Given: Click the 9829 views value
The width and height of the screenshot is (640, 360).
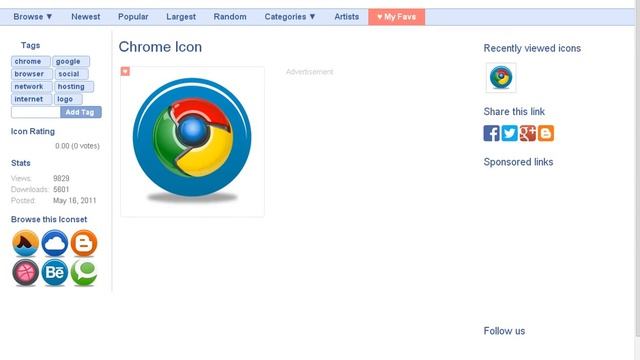Looking at the screenshot, I should [61, 178].
